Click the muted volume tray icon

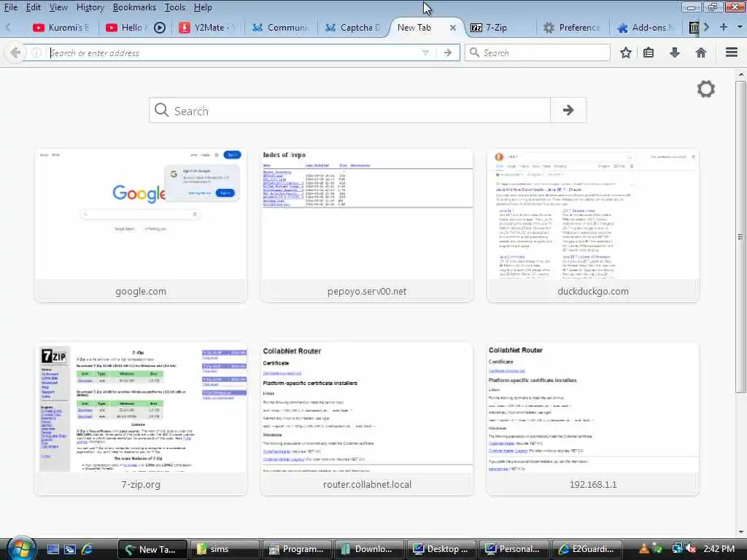[692, 549]
